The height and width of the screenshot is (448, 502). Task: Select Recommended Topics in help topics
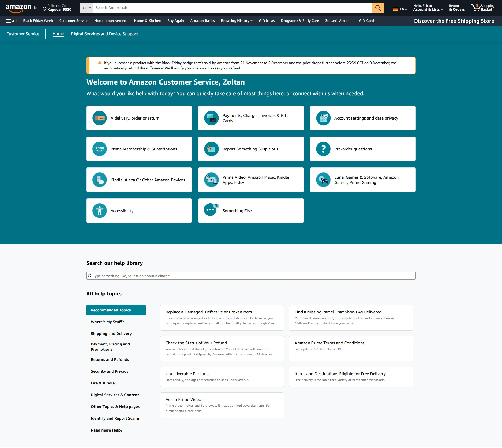pyautogui.click(x=116, y=310)
